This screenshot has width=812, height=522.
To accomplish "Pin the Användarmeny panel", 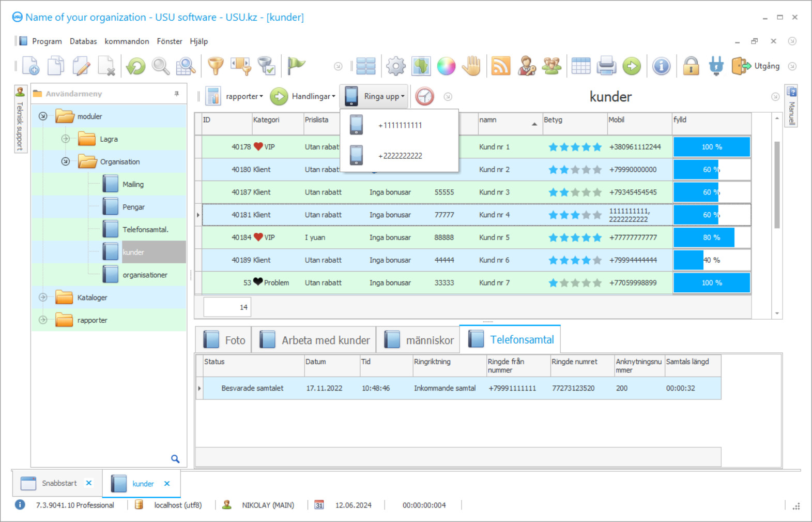I will [177, 94].
